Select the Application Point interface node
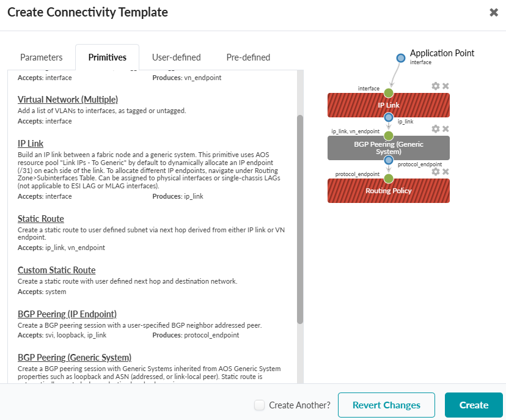This screenshot has height=420, width=506. pos(400,58)
